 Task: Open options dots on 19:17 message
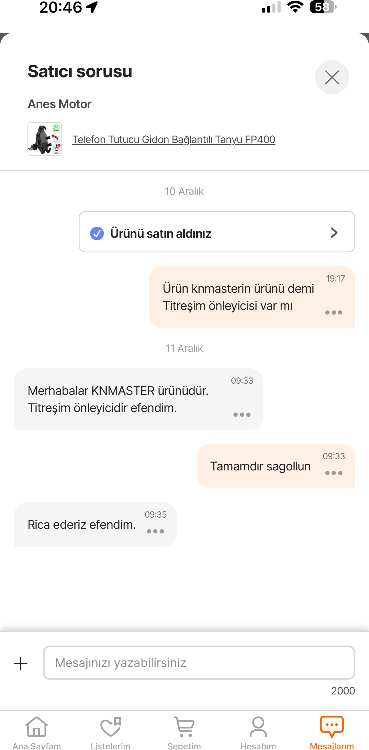334,312
